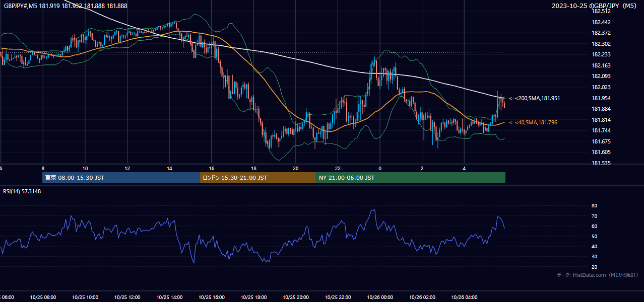
Task: Click the 182.233 price axis label
Action: [601, 54]
